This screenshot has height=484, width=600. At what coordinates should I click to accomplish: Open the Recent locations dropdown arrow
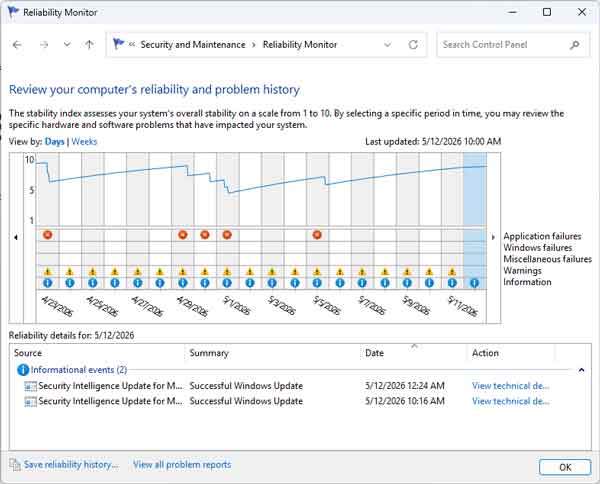click(x=67, y=45)
